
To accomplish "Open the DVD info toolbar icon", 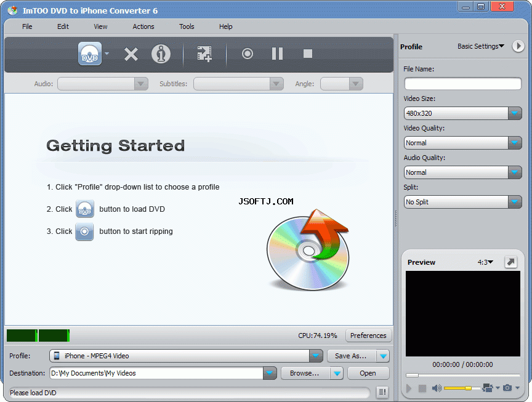I will [161, 54].
